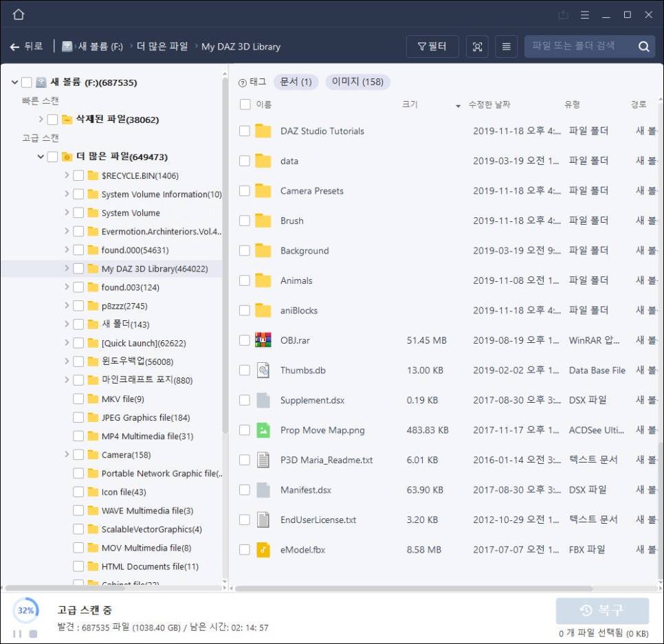Click the share/export icon in title bar
The width and height of the screenshot is (664, 644).
[563, 15]
